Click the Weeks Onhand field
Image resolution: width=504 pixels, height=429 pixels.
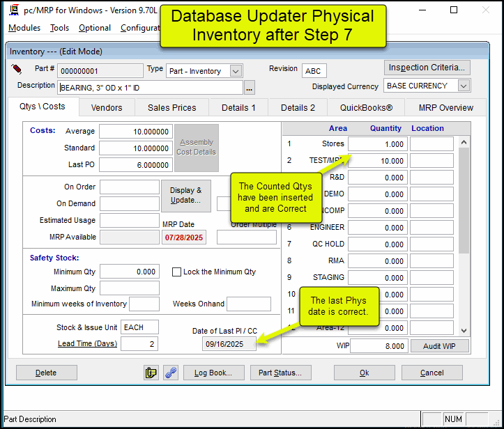[x=248, y=304]
